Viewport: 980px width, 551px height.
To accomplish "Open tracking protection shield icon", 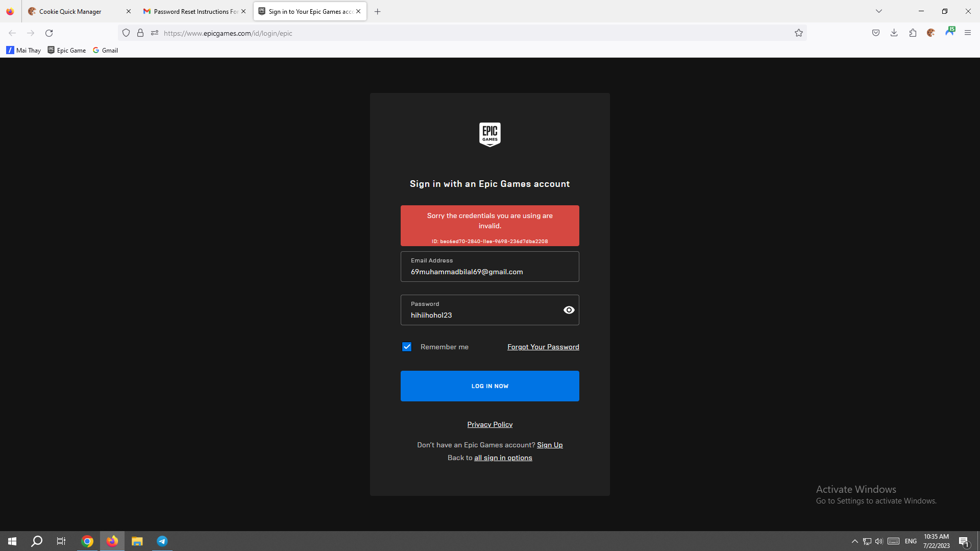I will pyautogui.click(x=126, y=33).
